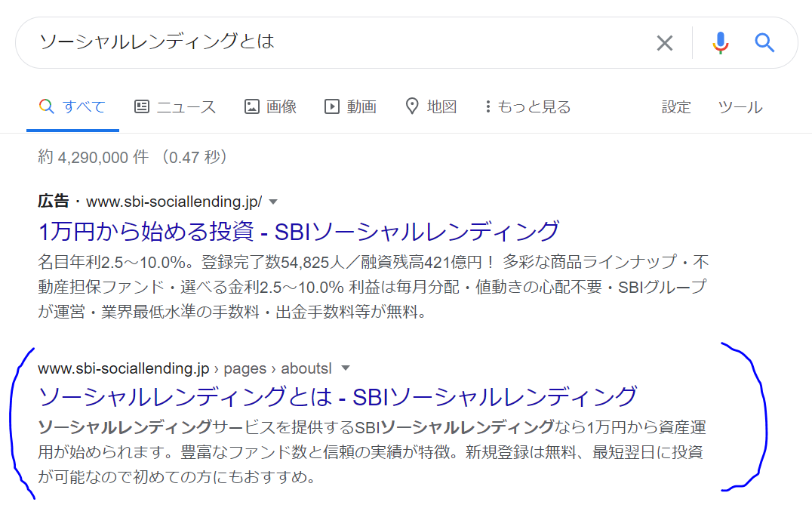Open the ad link 1万円から始める投資

pyautogui.click(x=299, y=231)
